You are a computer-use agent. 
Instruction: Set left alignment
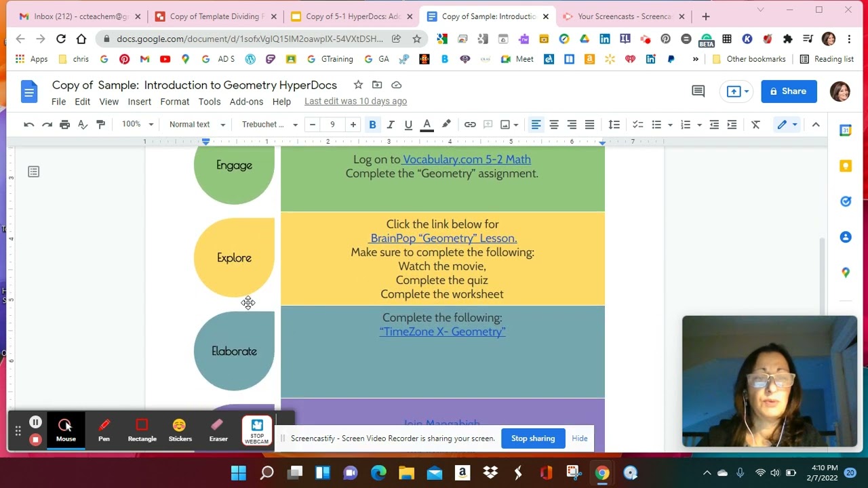536,125
